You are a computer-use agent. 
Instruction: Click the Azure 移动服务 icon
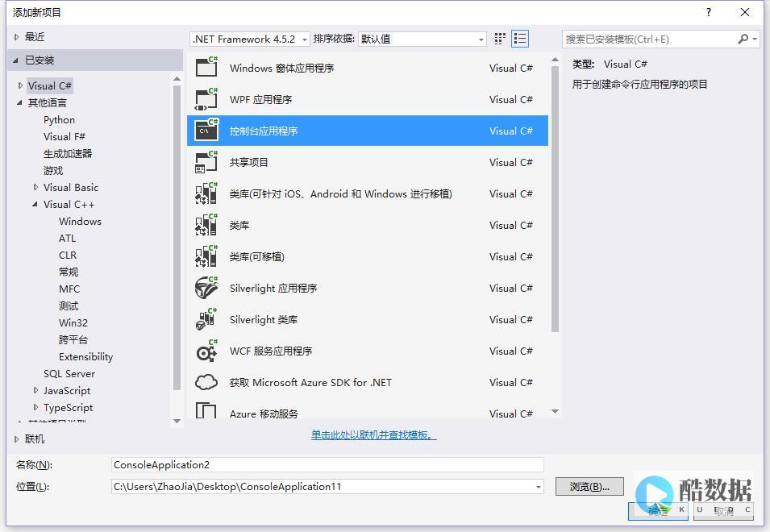click(x=206, y=409)
